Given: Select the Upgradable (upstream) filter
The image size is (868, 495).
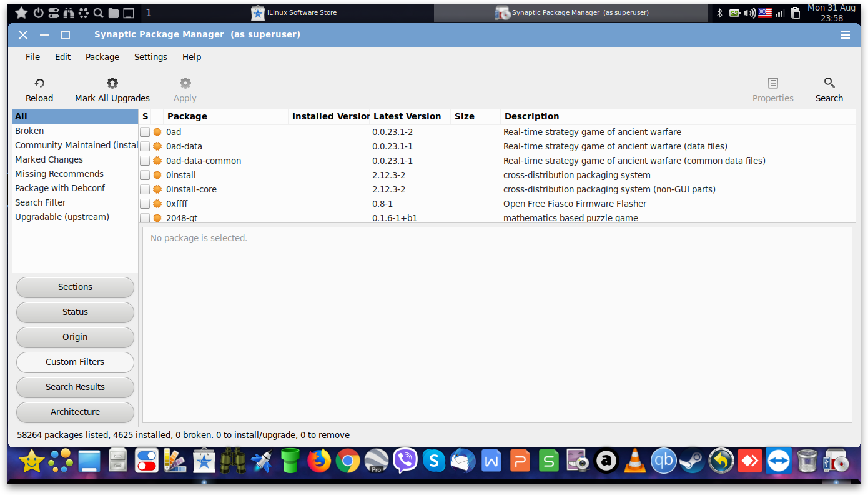Looking at the screenshot, I should click(75, 217).
